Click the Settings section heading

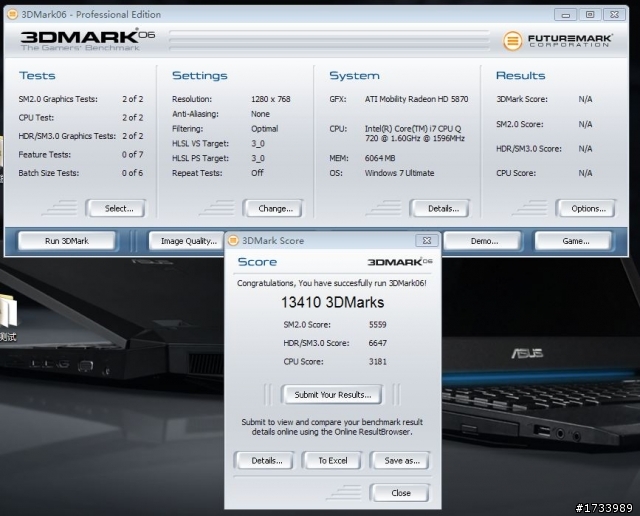(x=200, y=76)
